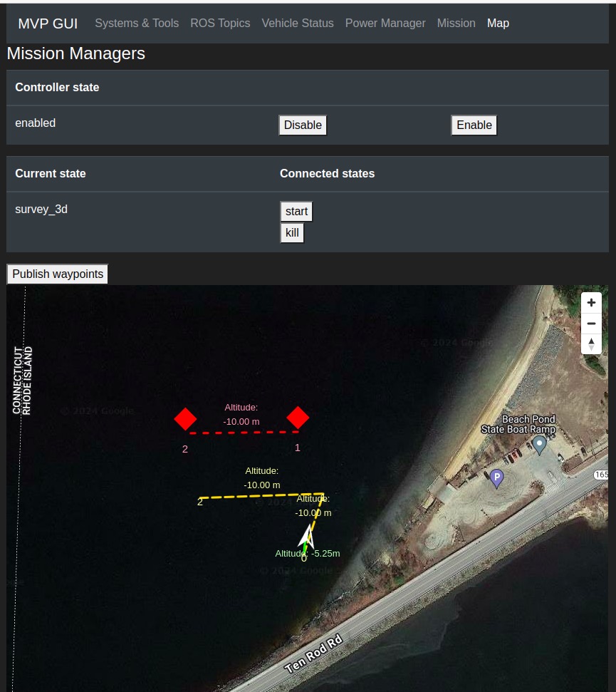Switch to the Vehicle Status tab
This screenshot has width=616, height=692.
coord(298,24)
